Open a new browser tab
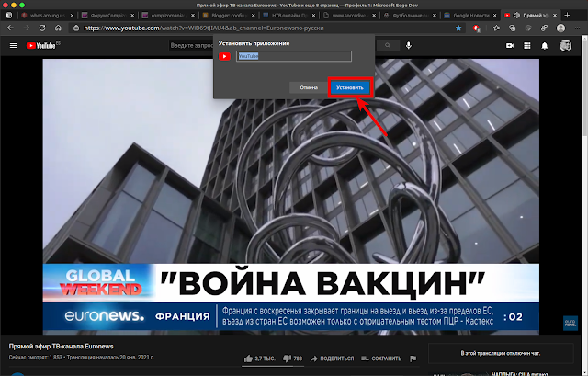 [567, 15]
